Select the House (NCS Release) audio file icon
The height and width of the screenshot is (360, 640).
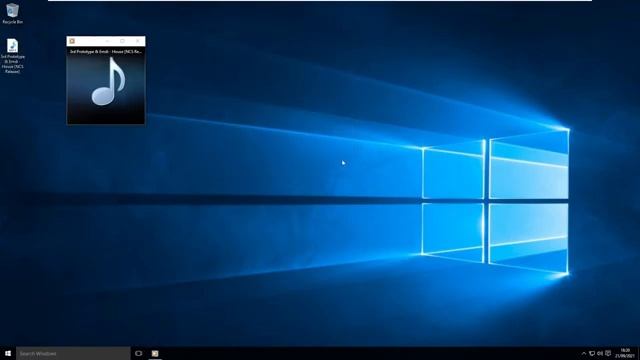coord(13,56)
